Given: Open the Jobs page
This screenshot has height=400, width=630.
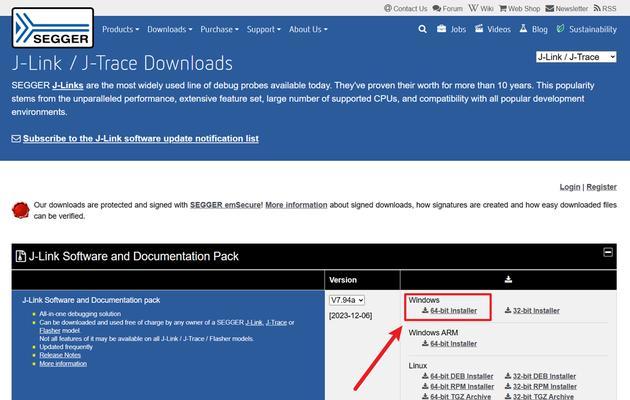Looking at the screenshot, I should pyautogui.click(x=452, y=29).
